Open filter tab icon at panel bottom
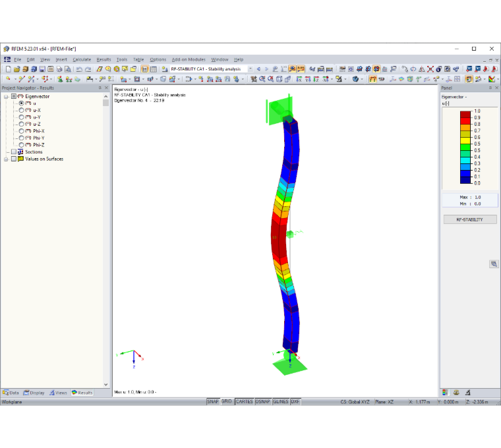501x448 pixels. [468, 393]
